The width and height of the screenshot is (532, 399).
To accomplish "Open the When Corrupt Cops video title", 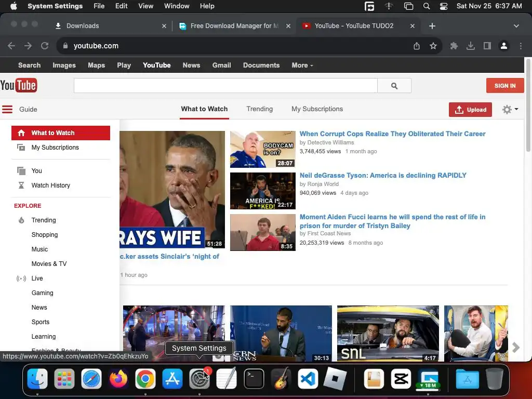I will (x=392, y=134).
